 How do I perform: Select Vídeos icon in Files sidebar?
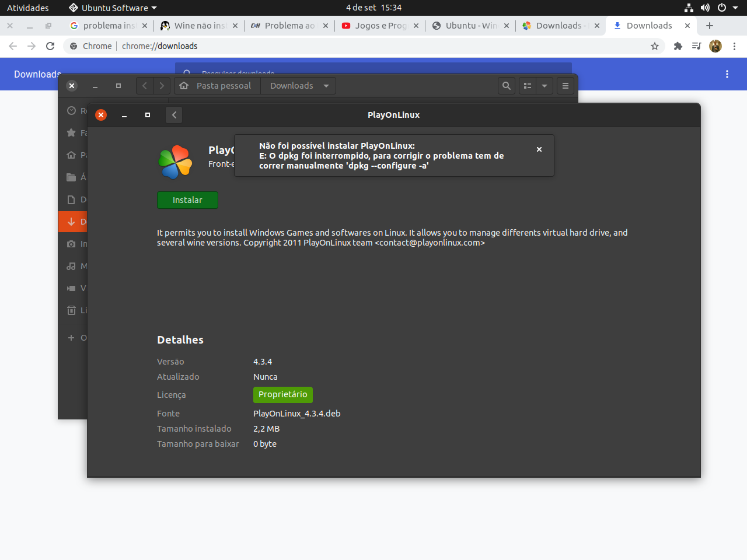(71, 288)
